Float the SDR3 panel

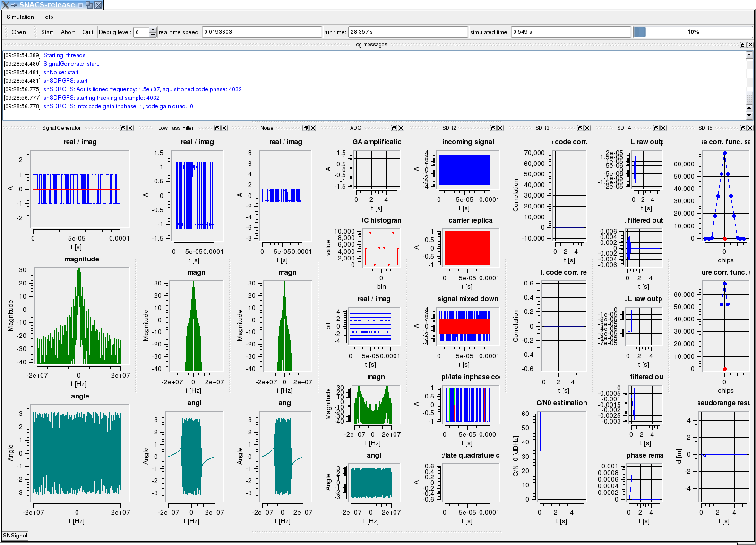pos(580,128)
